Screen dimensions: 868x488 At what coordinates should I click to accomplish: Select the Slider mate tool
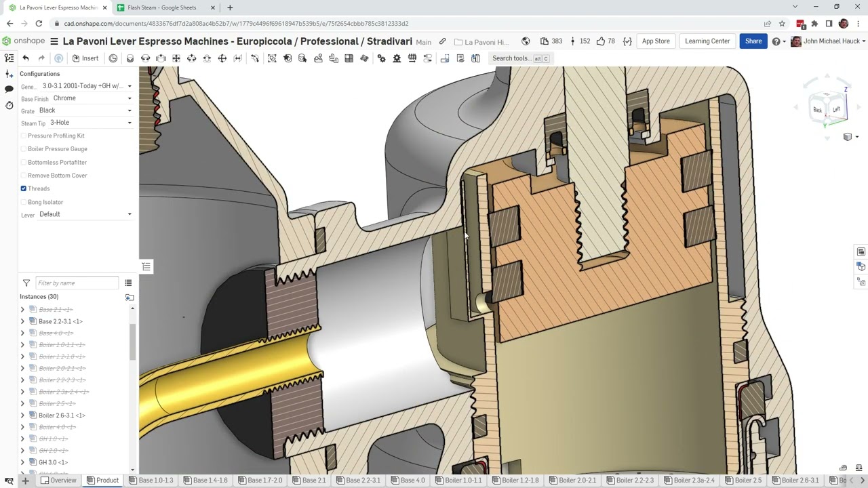(161, 58)
